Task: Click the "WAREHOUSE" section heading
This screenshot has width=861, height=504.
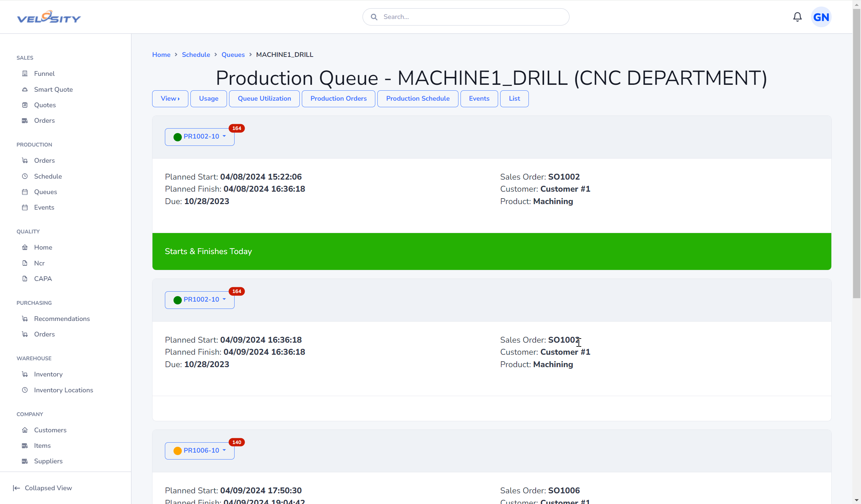Action: [x=34, y=358]
